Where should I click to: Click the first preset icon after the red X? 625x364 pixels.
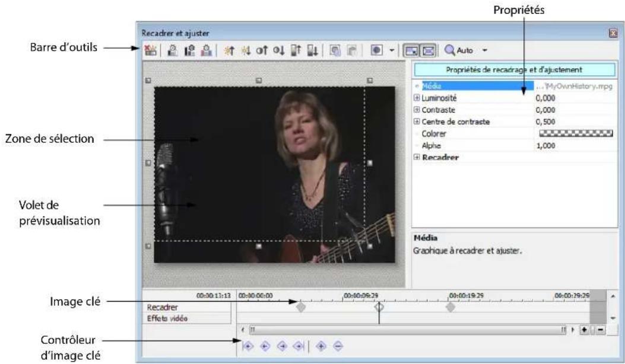coord(173,50)
